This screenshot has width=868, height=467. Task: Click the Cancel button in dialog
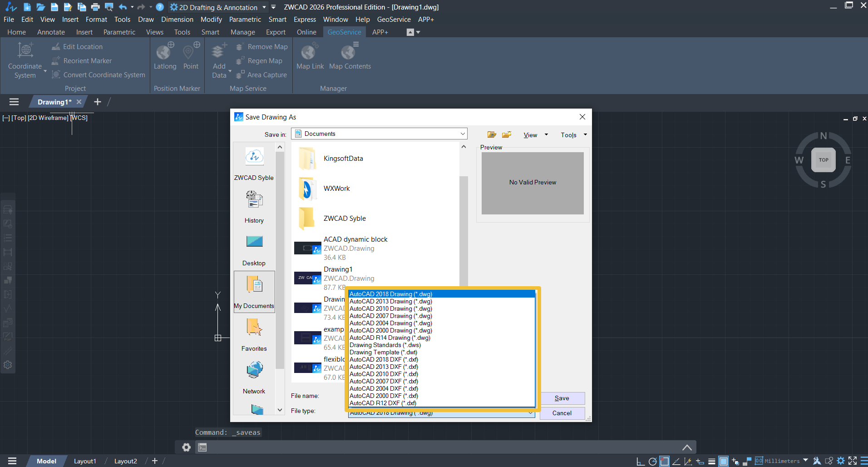(562, 413)
